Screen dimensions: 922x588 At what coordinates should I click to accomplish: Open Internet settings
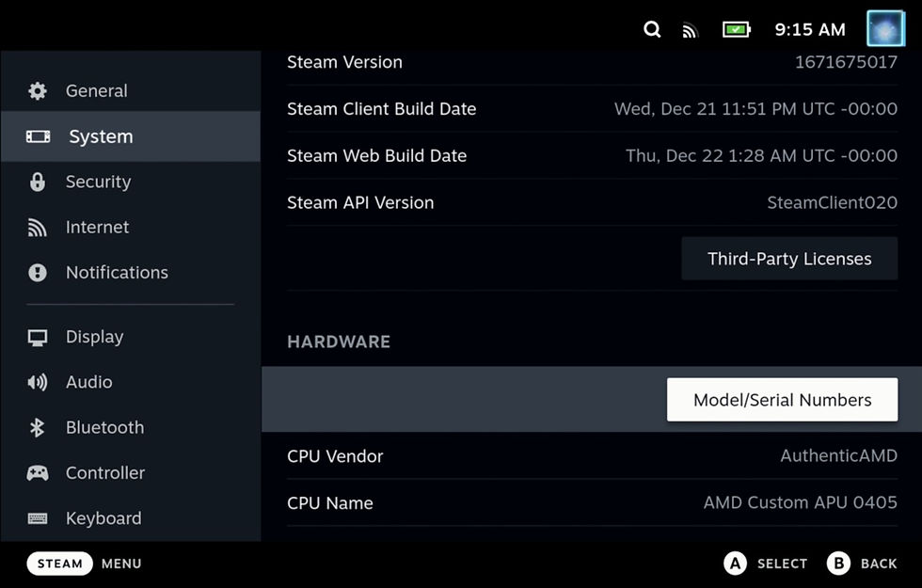click(x=131, y=227)
